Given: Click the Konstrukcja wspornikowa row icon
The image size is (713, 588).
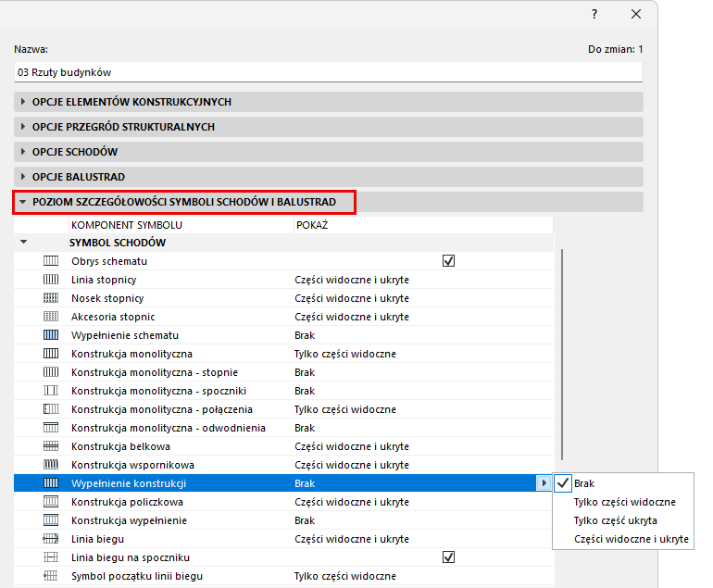Looking at the screenshot, I should (51, 465).
